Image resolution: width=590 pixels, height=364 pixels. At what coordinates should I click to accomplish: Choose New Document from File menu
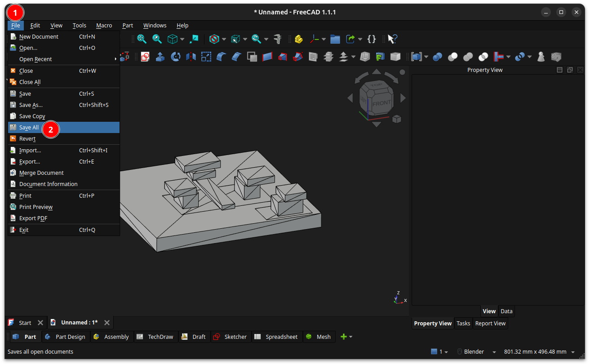coord(64,37)
